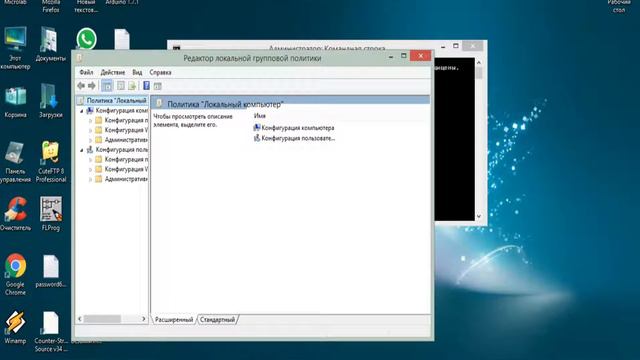The height and width of the screenshot is (360, 640).
Task: Click left arrow of tree pane horizontal scrollbar
Action: 80,319
